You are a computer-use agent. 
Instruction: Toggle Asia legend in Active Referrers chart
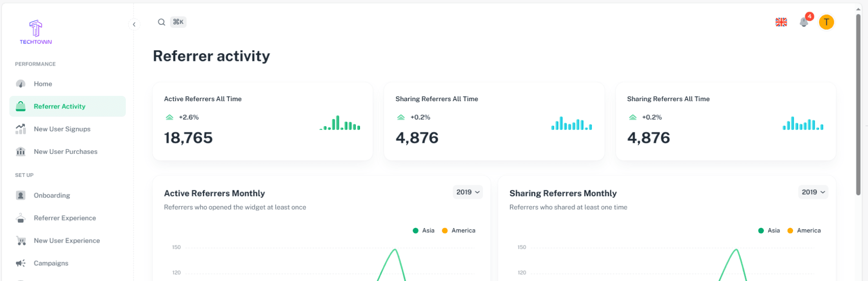coord(423,231)
